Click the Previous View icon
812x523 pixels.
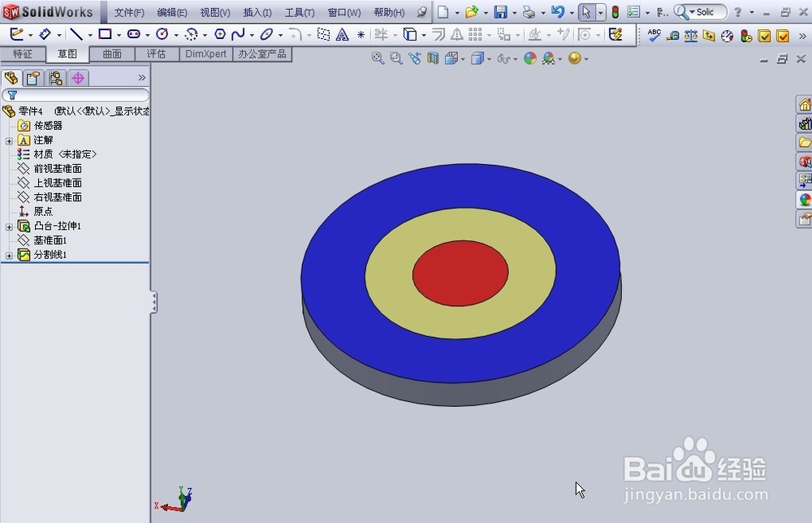point(414,58)
